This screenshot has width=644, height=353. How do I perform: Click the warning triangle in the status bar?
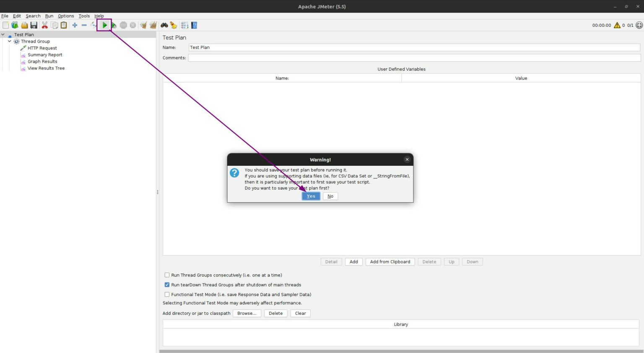point(617,25)
